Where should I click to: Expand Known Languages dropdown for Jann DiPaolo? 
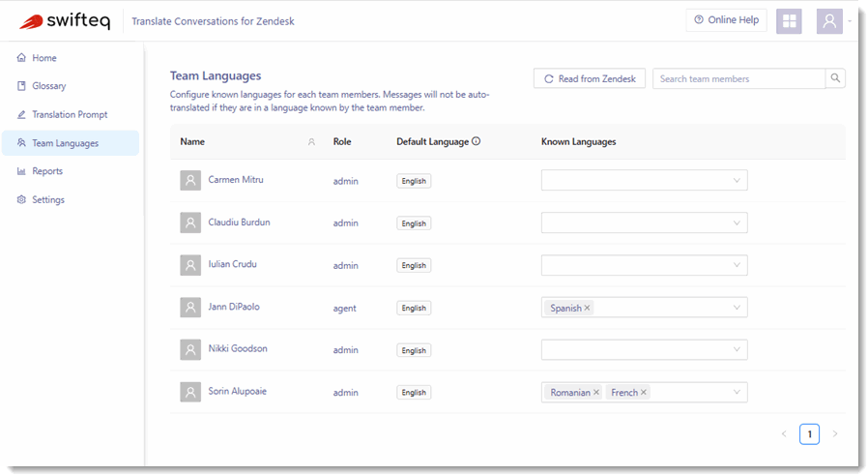point(737,308)
